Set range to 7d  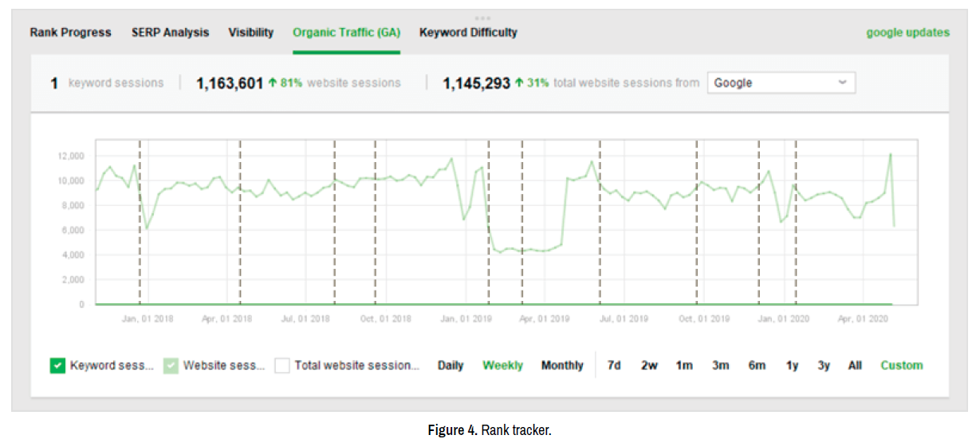click(614, 366)
